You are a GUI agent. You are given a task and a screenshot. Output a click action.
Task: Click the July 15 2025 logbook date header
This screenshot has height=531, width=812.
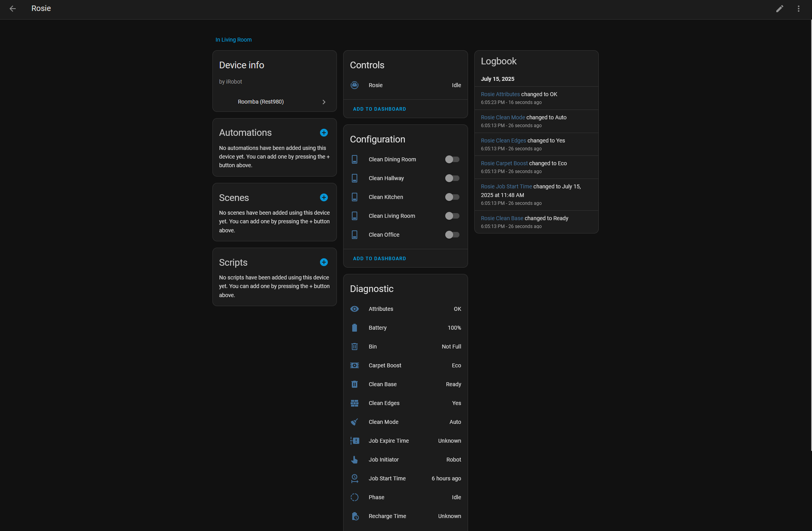pyautogui.click(x=497, y=79)
